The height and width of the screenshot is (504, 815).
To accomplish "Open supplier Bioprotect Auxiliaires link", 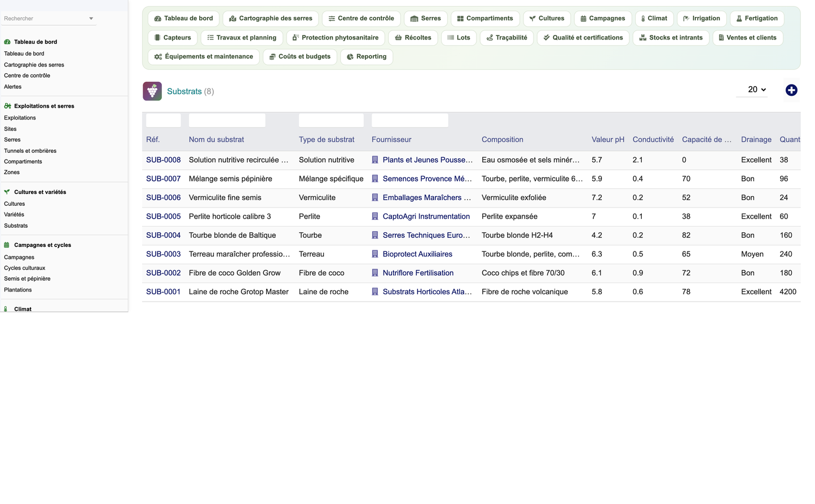I will [417, 254].
